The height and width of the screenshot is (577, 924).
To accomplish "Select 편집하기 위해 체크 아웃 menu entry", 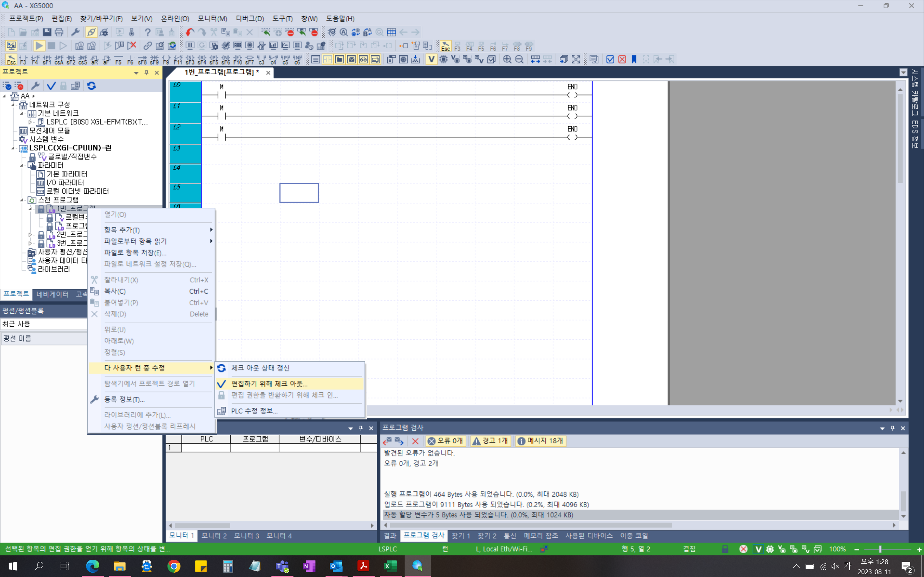I will click(269, 383).
